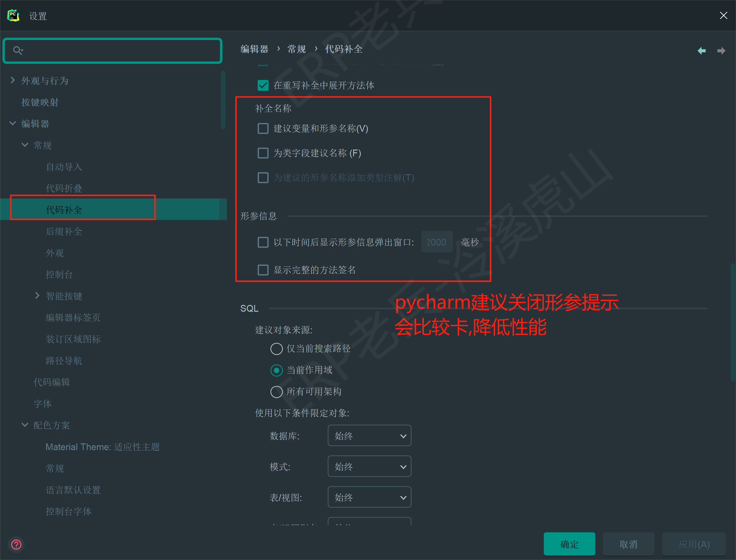The image size is (736, 560).
Task: Uncheck 在重写补全中展开方法体 option
Action: click(263, 85)
